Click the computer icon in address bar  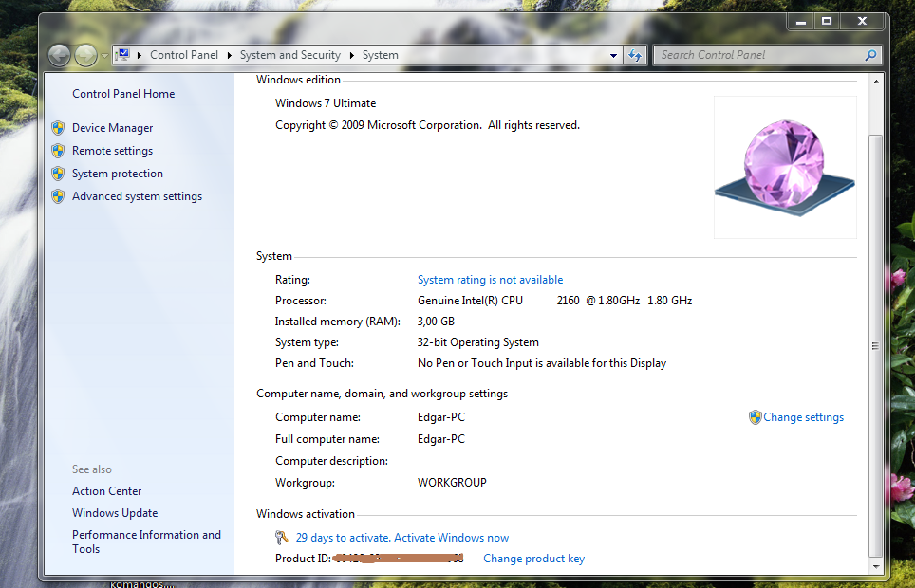click(122, 55)
